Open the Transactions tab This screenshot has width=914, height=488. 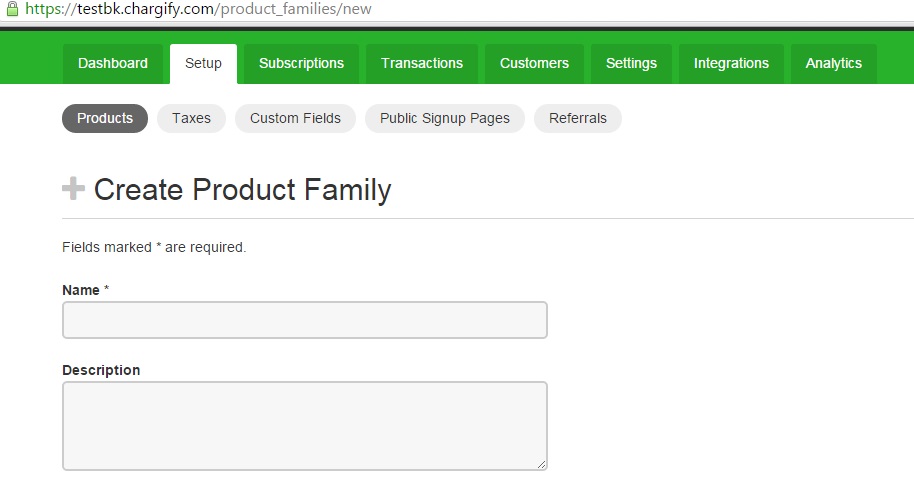[422, 64]
